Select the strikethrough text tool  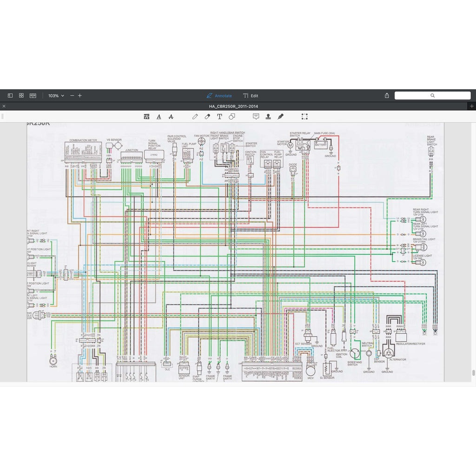tap(171, 117)
